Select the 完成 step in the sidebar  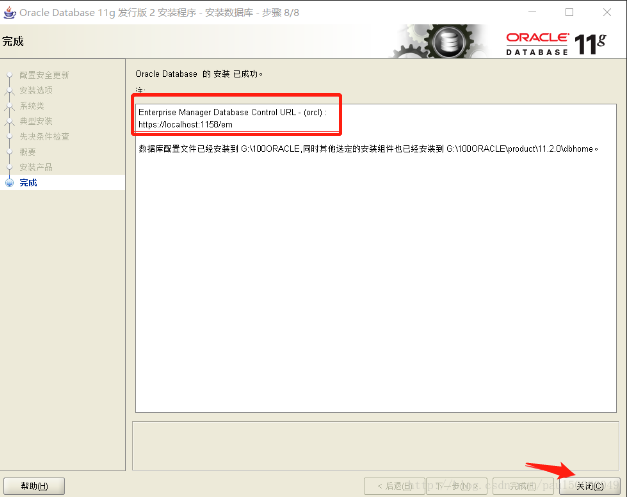pyautogui.click(x=28, y=183)
